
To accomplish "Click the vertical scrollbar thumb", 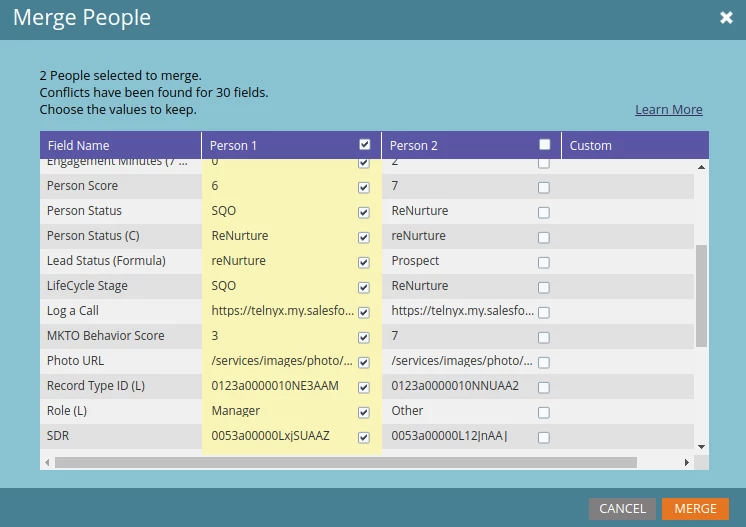I will coord(701,296).
